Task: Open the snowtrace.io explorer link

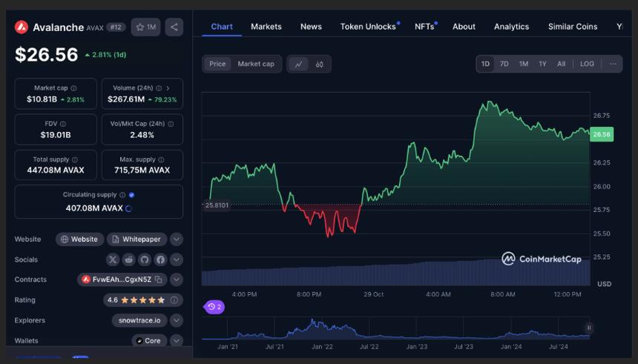Action: (x=139, y=320)
